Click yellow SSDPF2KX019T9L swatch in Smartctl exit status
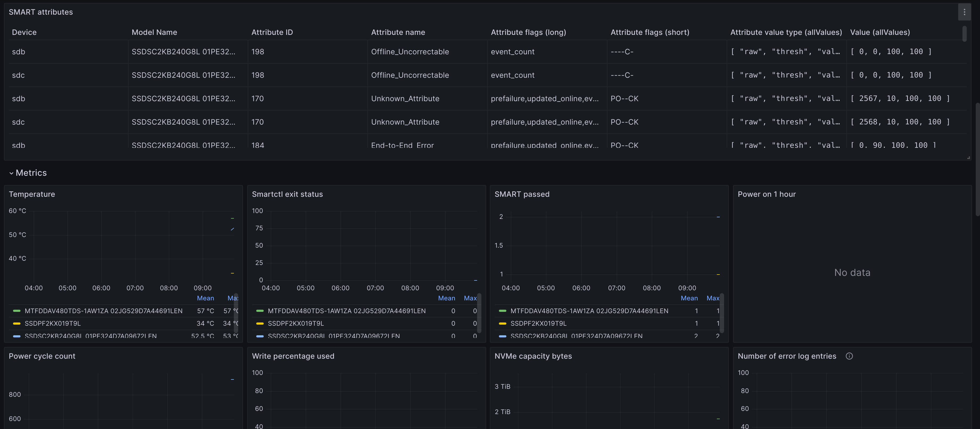980x429 pixels. point(260,324)
